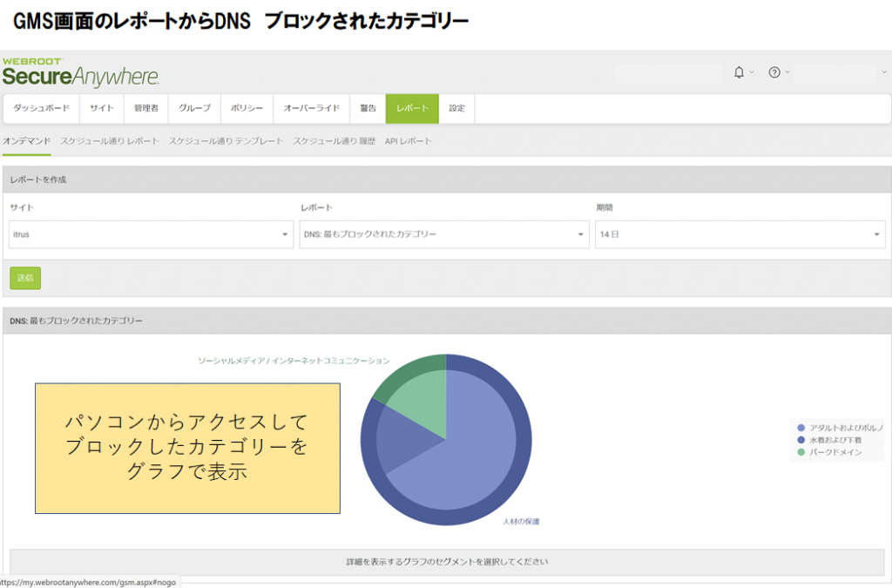Click the 水着および下着 legend dot
The width and height of the screenshot is (892, 588).
click(801, 441)
